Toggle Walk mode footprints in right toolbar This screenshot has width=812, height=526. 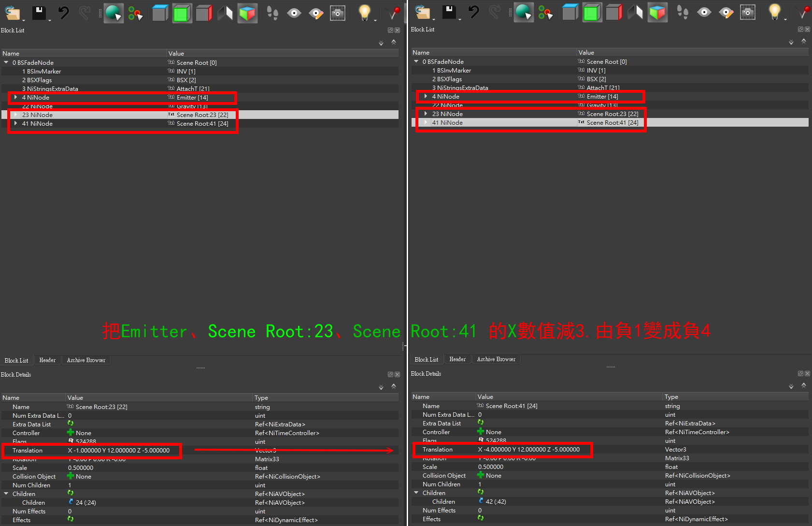[683, 13]
